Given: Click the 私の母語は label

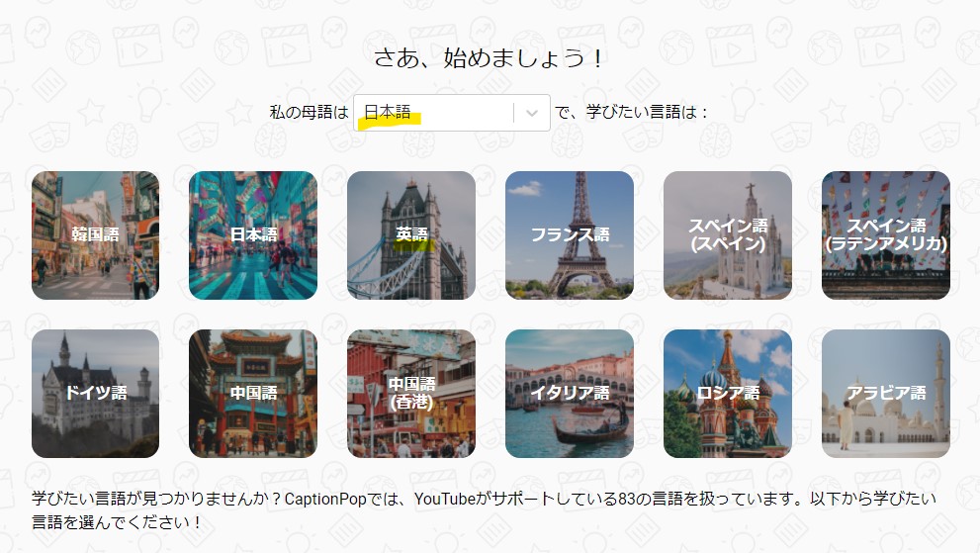Looking at the screenshot, I should coord(310,113).
